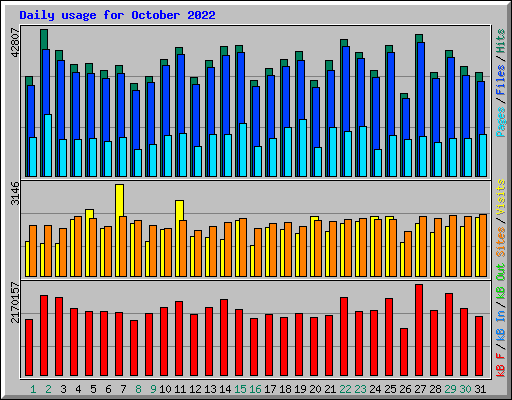
Task: Click day label '8' on the x-axis
Action: click(138, 389)
